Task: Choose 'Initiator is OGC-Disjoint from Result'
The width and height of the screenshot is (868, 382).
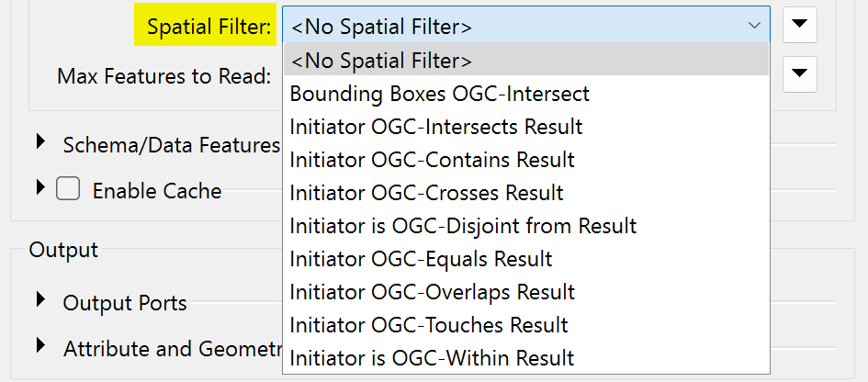Action: coord(463,226)
